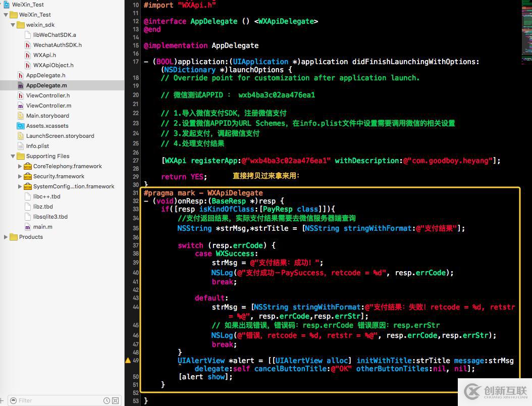The image size is (532, 406).
Task: Toggle source-control status filter icon
Action: coord(116,401)
